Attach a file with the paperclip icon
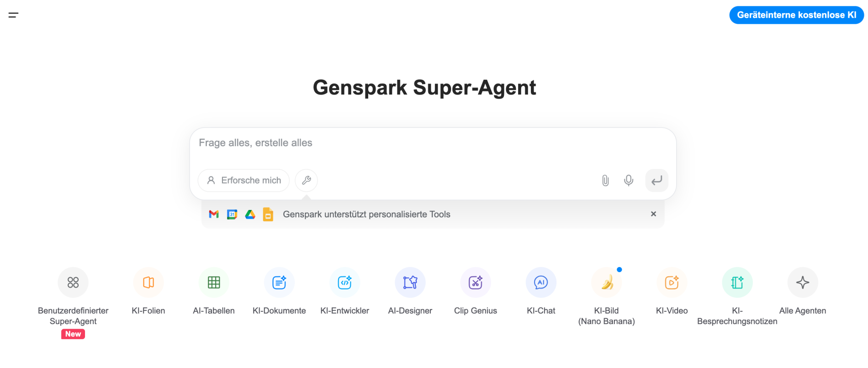Screen dimensions: 868x368 click(605, 180)
